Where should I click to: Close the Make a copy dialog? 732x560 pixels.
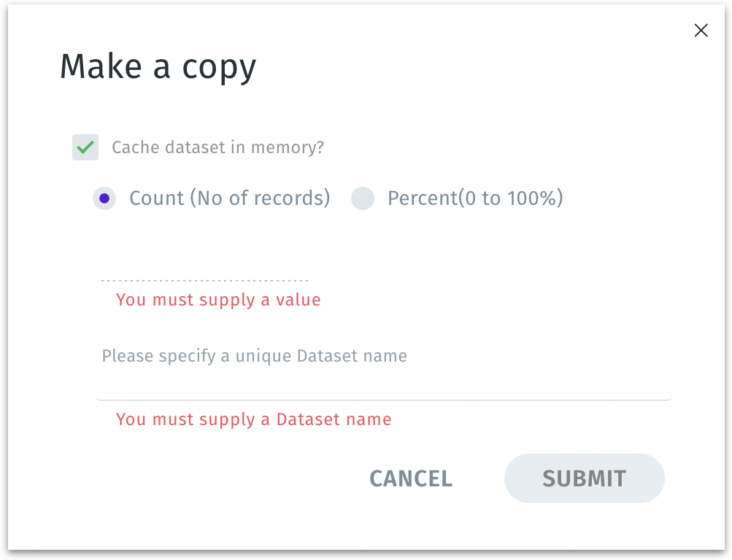tap(701, 31)
